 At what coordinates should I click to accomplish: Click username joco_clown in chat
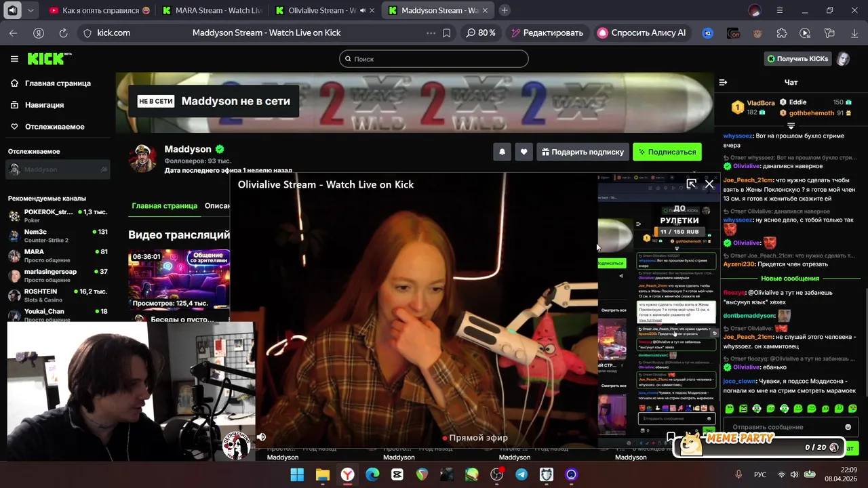739,382
